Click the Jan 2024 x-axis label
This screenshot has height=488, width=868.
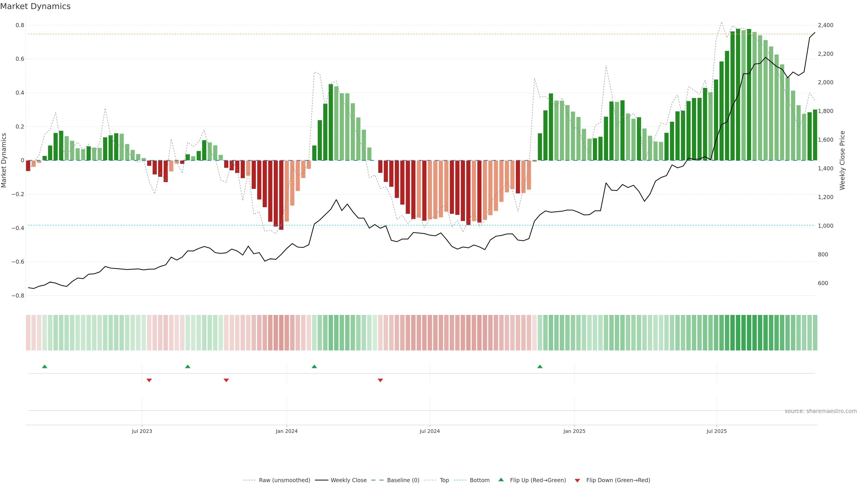(x=286, y=432)
